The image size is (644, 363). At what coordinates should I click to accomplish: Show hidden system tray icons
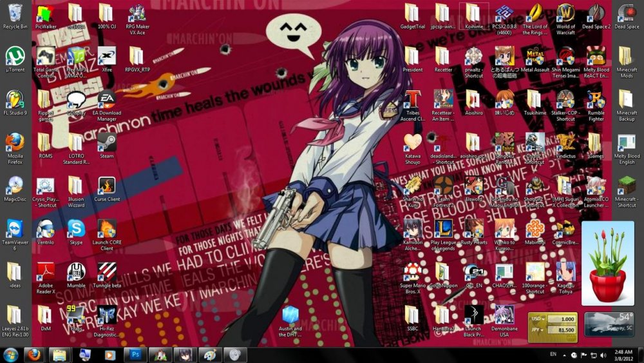[564, 355]
